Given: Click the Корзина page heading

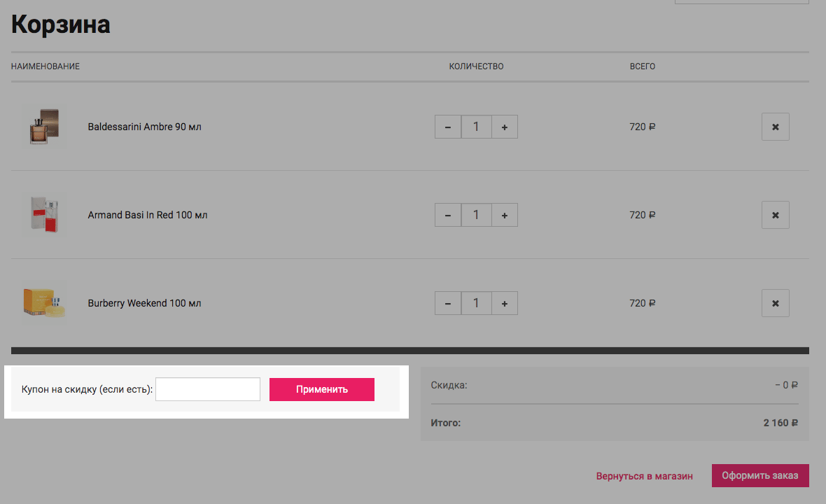Looking at the screenshot, I should (x=61, y=24).
